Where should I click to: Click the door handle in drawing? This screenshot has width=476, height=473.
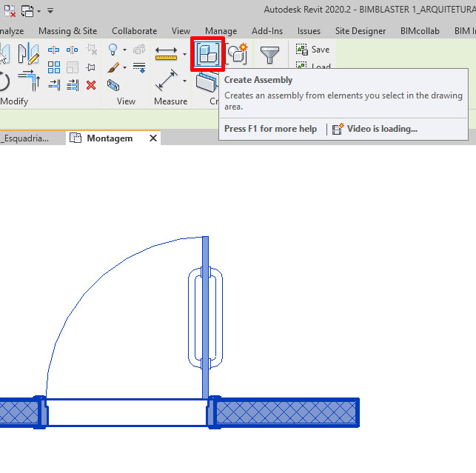[219, 318]
